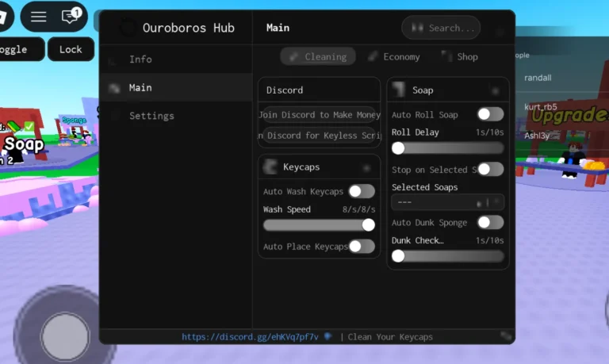Select player randall in player list

pos(538,78)
